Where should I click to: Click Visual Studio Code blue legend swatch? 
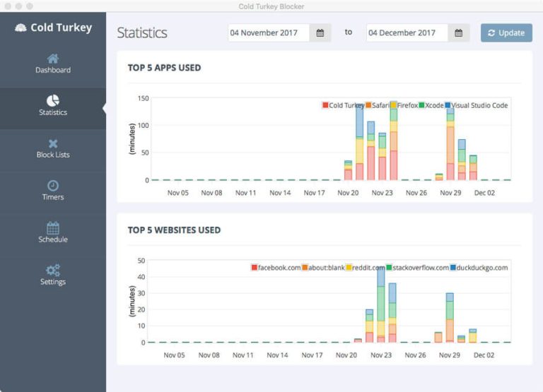click(x=448, y=105)
